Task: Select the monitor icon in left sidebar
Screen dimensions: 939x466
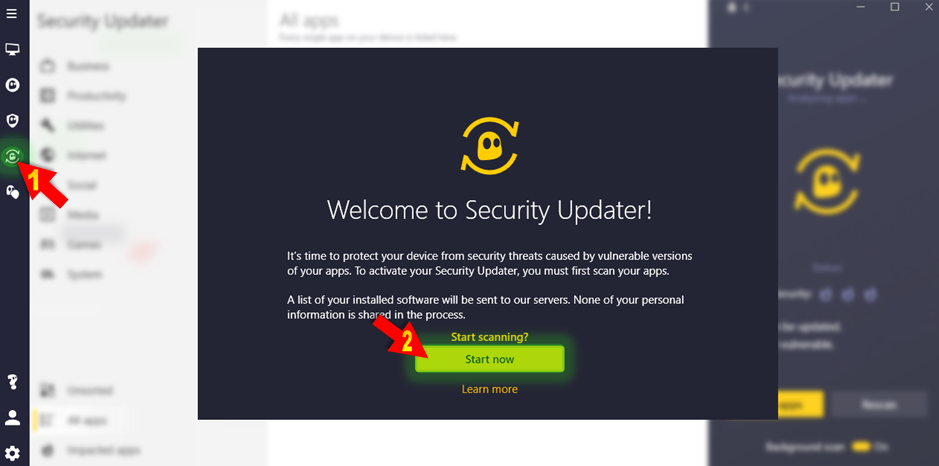Action: 12,49
